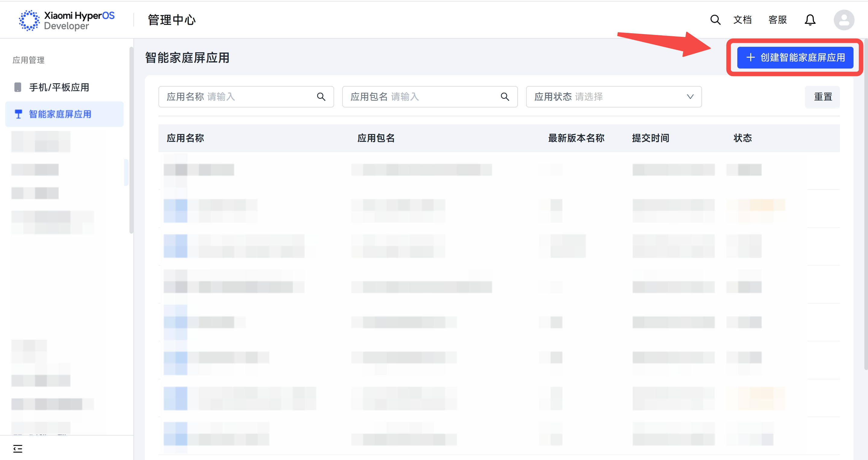
Task: Click the phone icon beside 手机/平板应用
Action: click(18, 87)
